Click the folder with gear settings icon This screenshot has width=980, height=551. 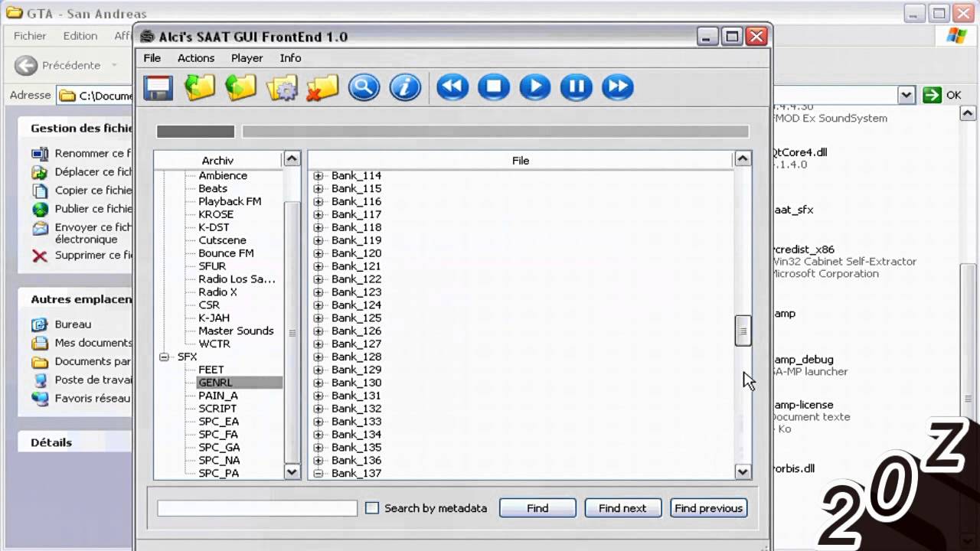click(x=282, y=87)
